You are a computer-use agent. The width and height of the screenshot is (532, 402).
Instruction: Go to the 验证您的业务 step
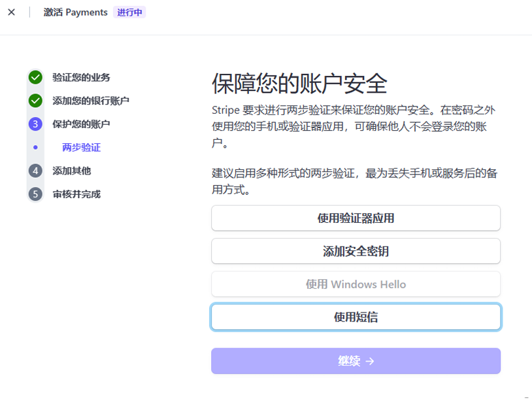pos(81,78)
